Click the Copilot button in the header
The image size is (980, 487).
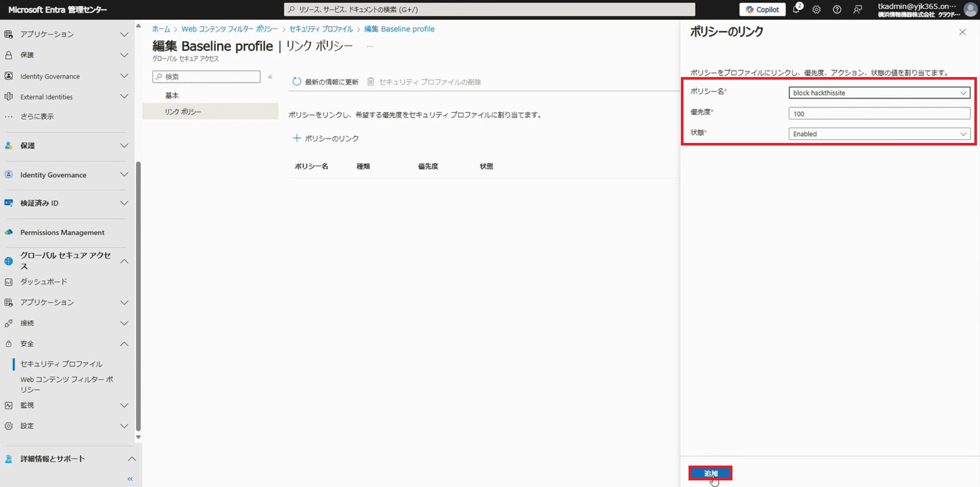[762, 10]
